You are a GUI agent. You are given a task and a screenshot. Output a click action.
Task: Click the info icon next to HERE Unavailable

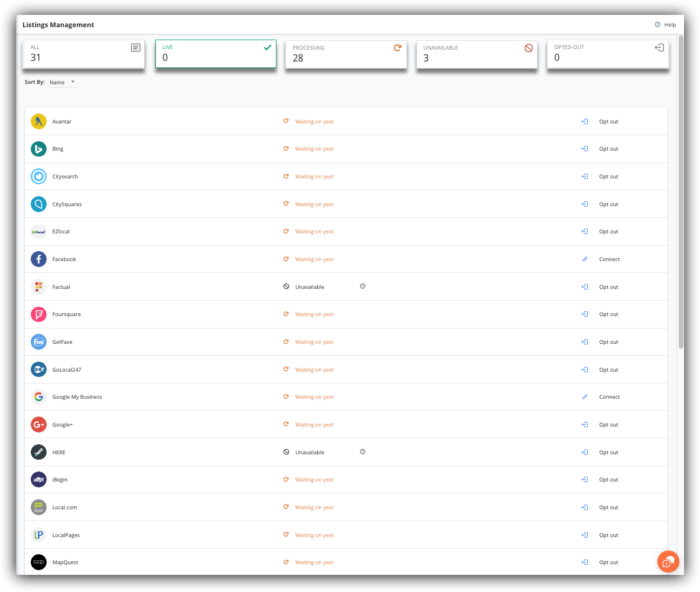tap(363, 452)
